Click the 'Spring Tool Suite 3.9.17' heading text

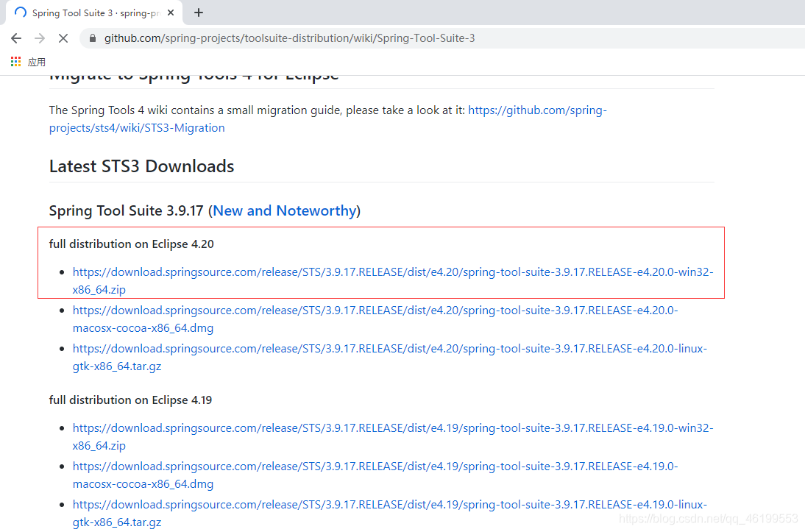[127, 210]
